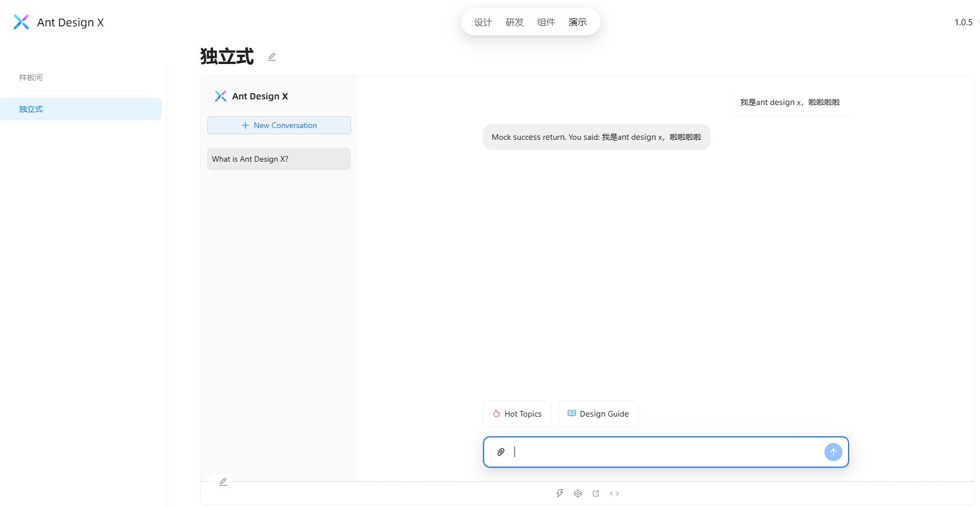
Task: Click the Ant Design X logo in header
Action: [x=21, y=22]
